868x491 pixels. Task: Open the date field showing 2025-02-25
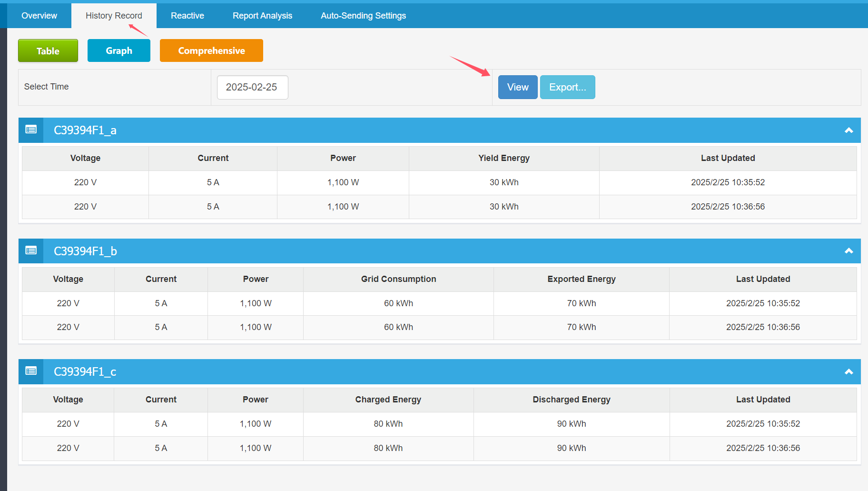coord(253,87)
